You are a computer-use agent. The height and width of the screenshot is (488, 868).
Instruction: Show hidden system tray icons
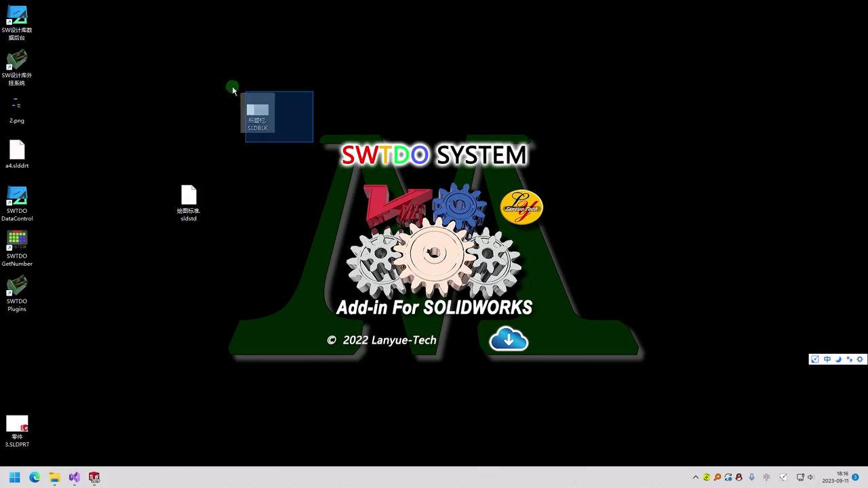click(696, 477)
